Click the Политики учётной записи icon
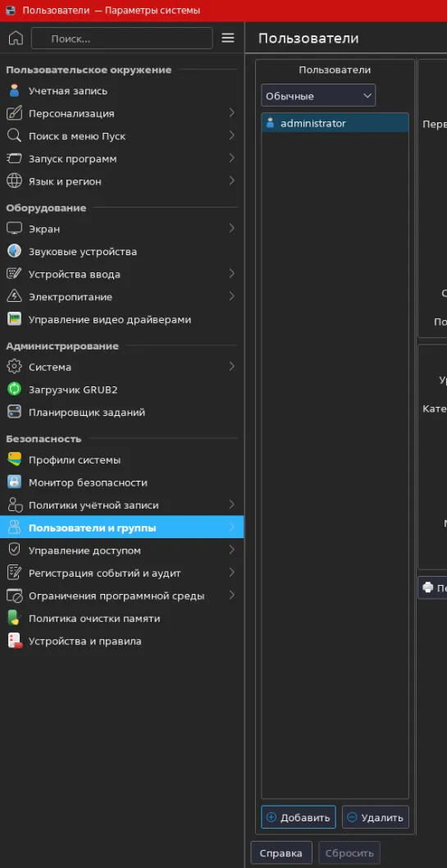447x868 pixels. pos(14,505)
